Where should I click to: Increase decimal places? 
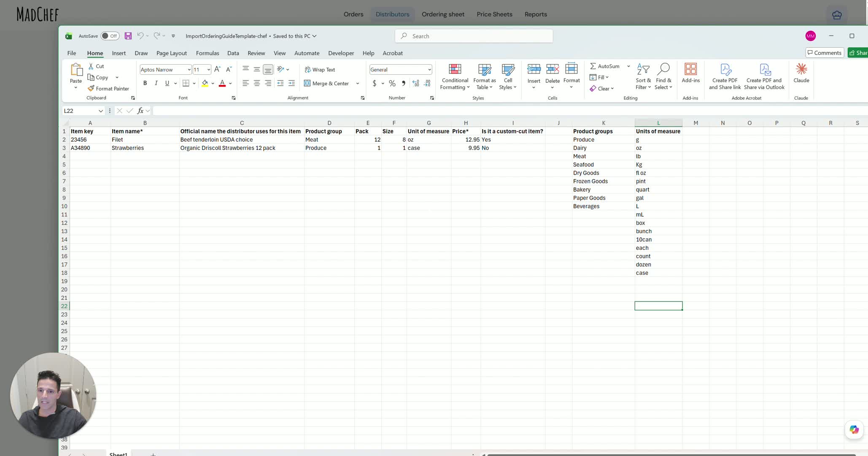(416, 83)
